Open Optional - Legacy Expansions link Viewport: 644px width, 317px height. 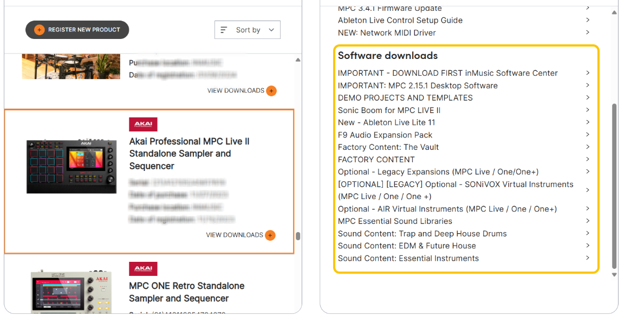click(x=438, y=171)
